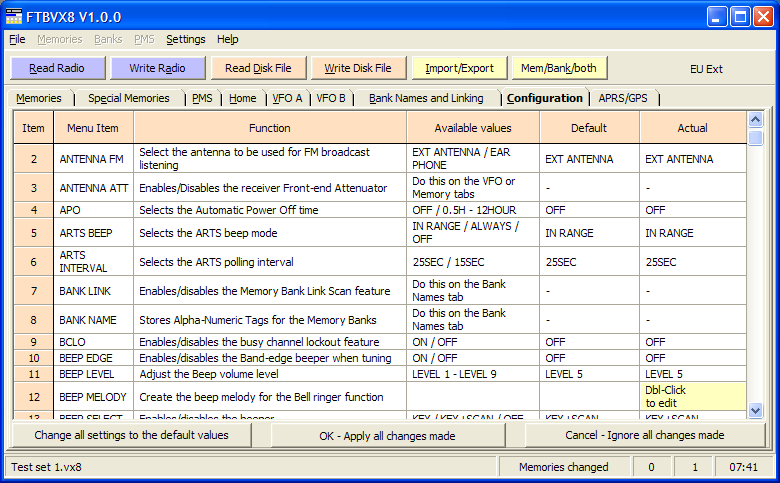780x483 pixels.
Task: Change all settings to the default values
Action: coord(131,435)
